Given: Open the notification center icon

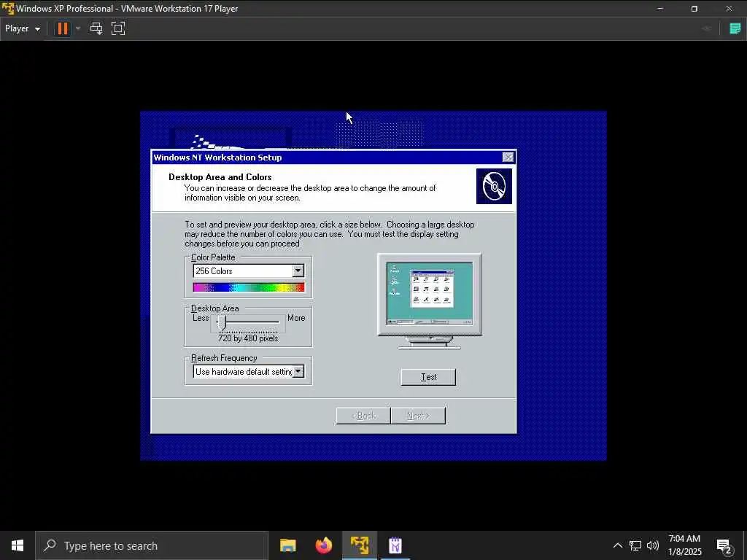Looking at the screenshot, I should point(724,545).
